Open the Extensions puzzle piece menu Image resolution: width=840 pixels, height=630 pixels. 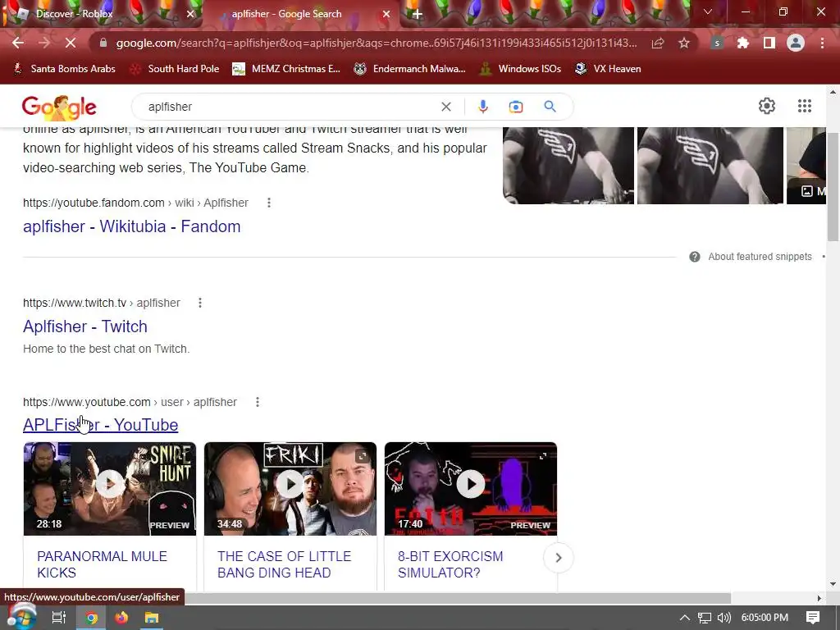tap(742, 43)
